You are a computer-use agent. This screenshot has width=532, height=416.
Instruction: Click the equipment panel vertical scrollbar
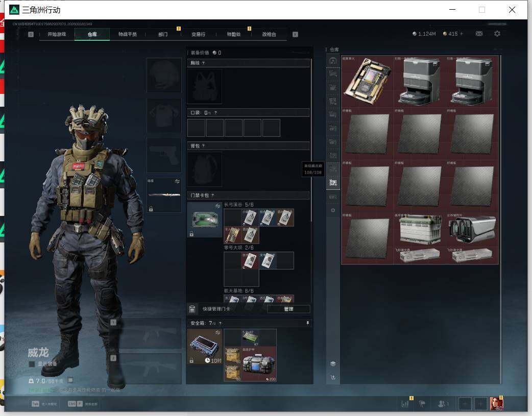point(311,140)
